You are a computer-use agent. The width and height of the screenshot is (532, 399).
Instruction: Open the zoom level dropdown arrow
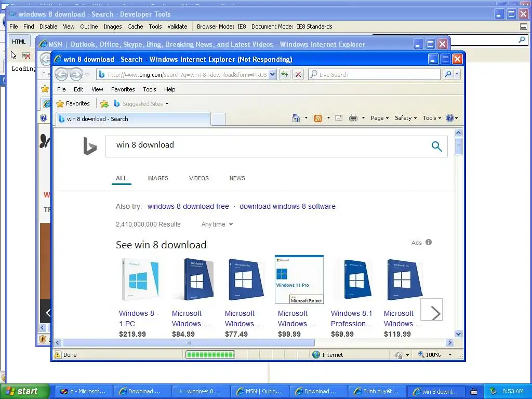450,354
